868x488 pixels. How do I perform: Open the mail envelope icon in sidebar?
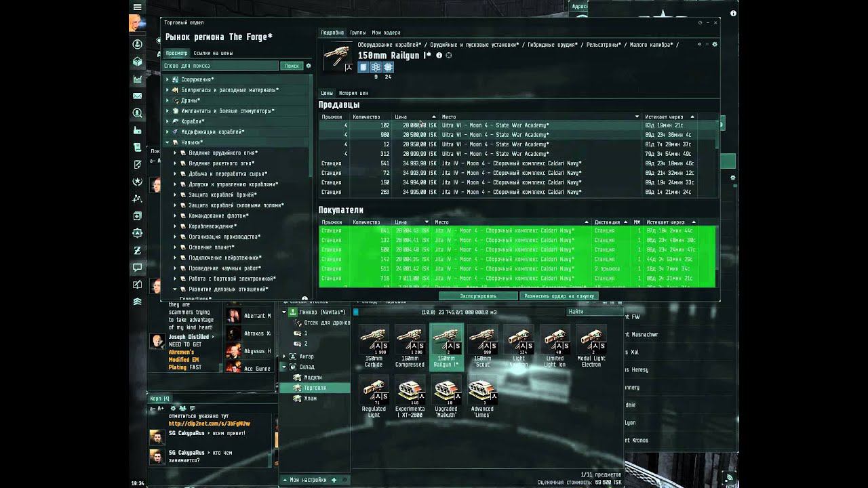click(x=138, y=96)
